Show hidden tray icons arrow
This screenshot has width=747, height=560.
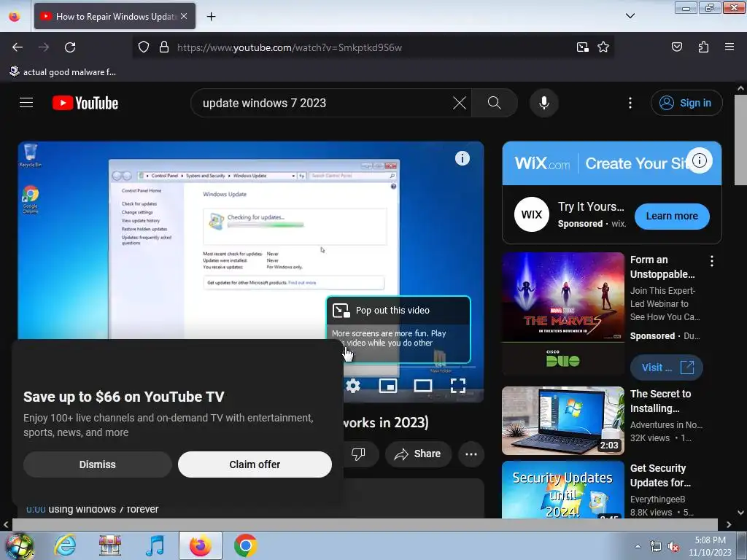(638, 547)
